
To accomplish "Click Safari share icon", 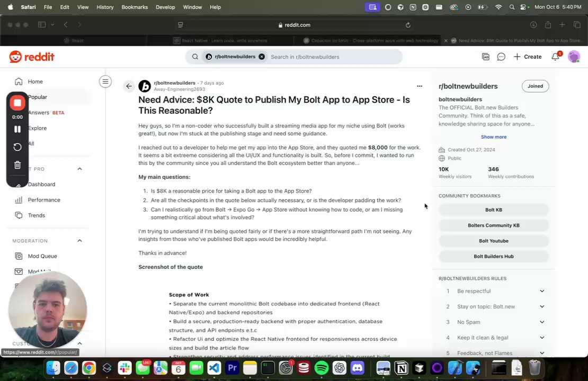I will (x=548, y=25).
